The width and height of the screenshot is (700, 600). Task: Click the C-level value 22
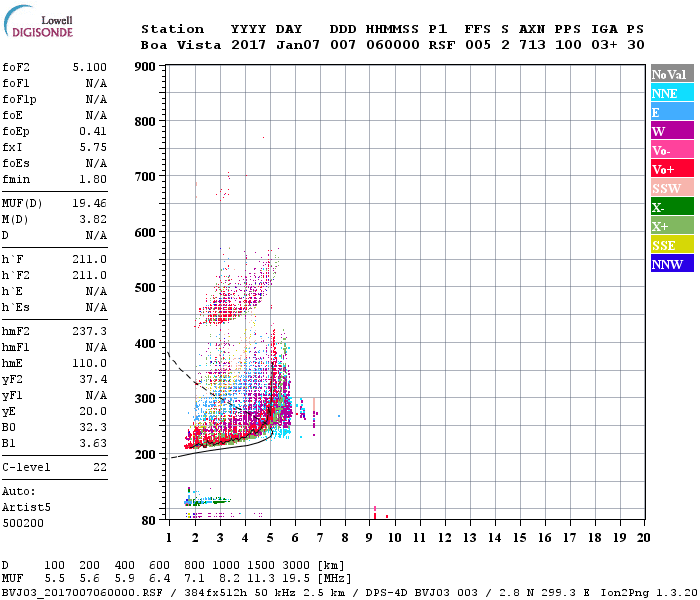coord(100,467)
